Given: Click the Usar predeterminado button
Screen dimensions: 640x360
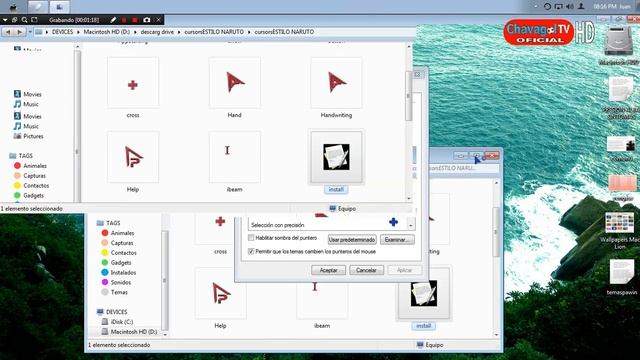Looking at the screenshot, I should coord(352,240).
